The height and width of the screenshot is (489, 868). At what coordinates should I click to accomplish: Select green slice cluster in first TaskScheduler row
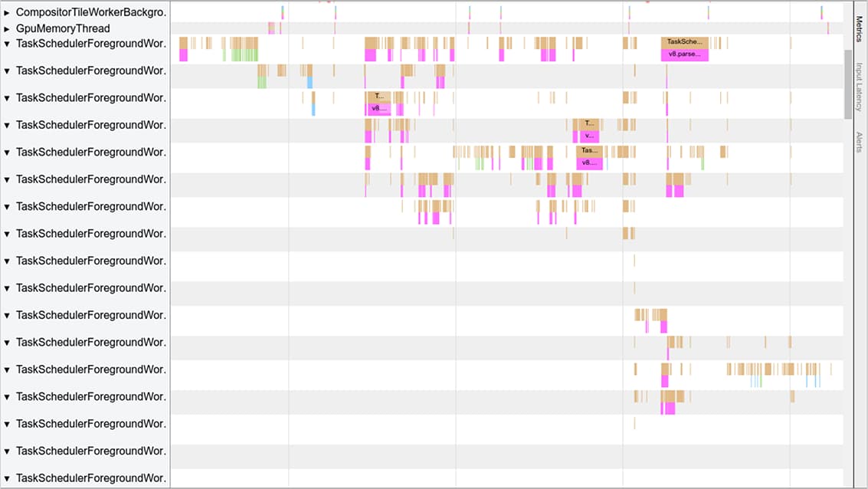[x=244, y=55]
